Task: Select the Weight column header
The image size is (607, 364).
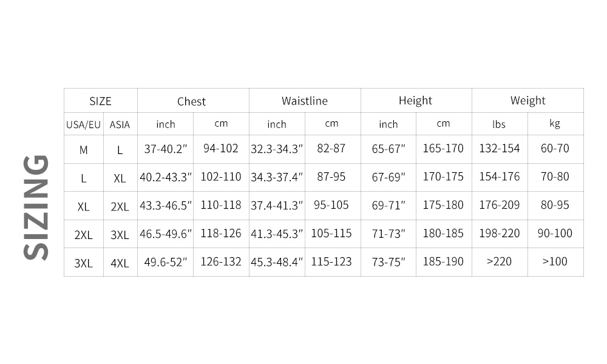Action: (527, 101)
